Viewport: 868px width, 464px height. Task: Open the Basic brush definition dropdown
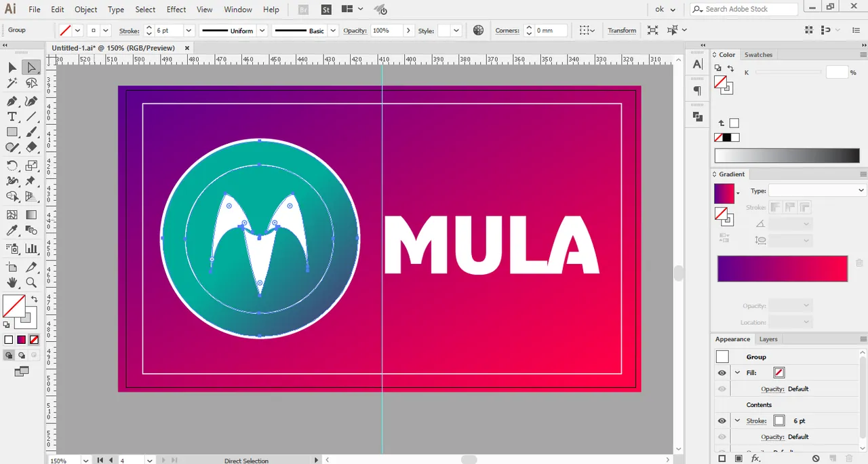[332, 31]
